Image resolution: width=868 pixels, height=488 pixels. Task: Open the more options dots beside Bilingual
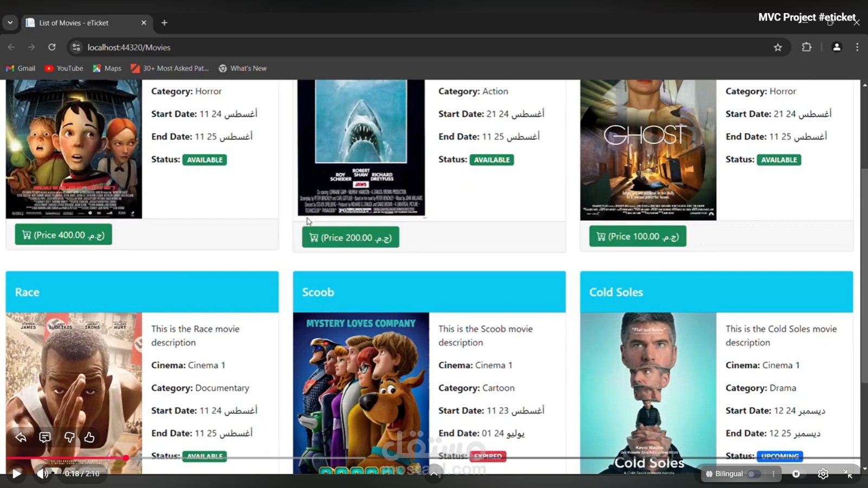click(x=774, y=474)
